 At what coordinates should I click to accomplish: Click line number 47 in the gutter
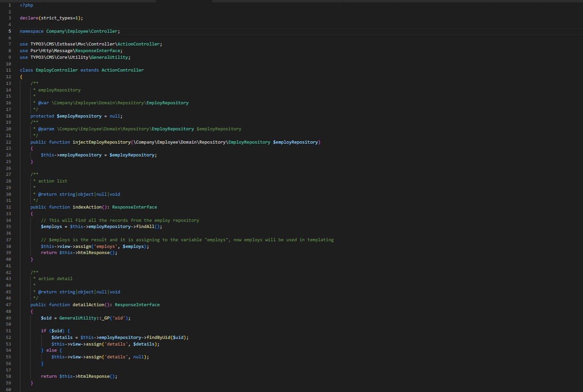tap(9, 305)
